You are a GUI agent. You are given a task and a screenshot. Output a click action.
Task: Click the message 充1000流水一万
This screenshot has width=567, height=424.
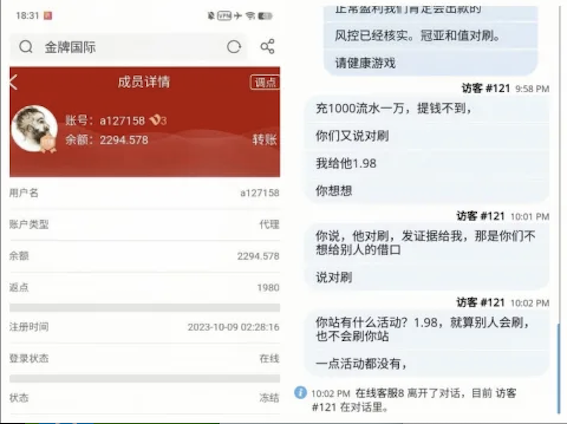393,108
